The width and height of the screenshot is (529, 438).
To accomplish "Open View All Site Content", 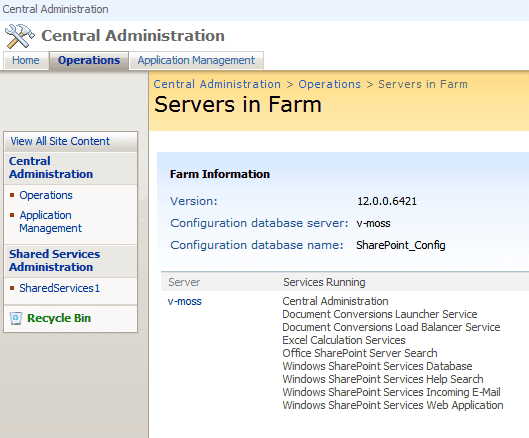I will pyautogui.click(x=60, y=141).
